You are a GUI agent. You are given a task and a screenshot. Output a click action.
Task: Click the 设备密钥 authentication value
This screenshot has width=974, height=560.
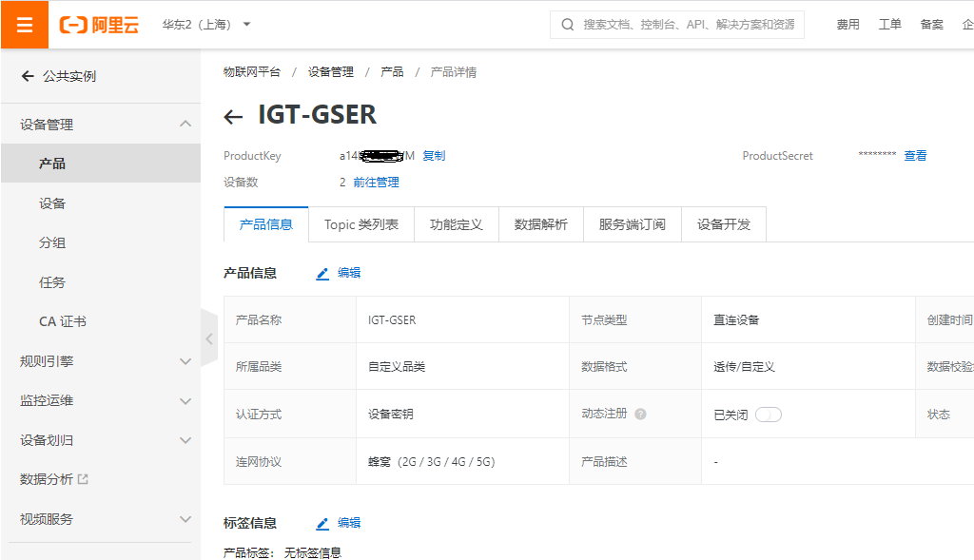[390, 414]
